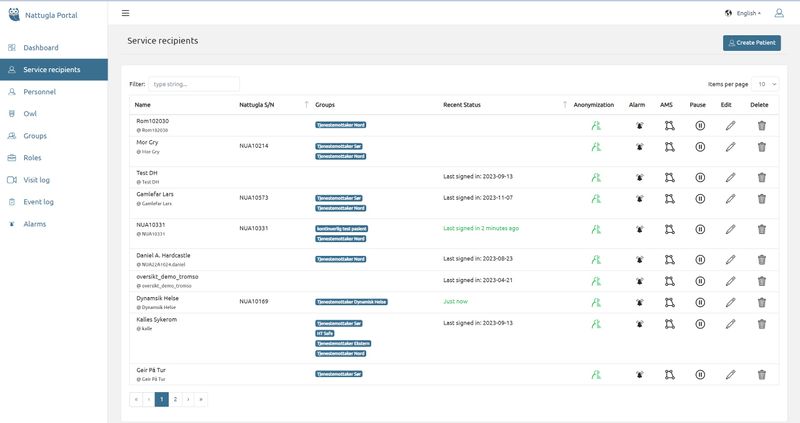The image size is (800, 423).
Task: Click the Filter text input field
Action: (x=194, y=84)
